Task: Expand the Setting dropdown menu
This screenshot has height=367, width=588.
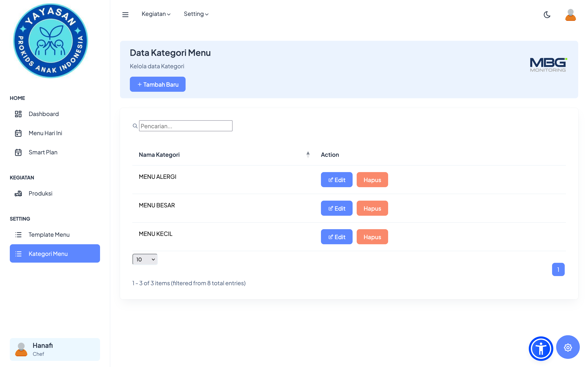Action: pyautogui.click(x=196, y=14)
